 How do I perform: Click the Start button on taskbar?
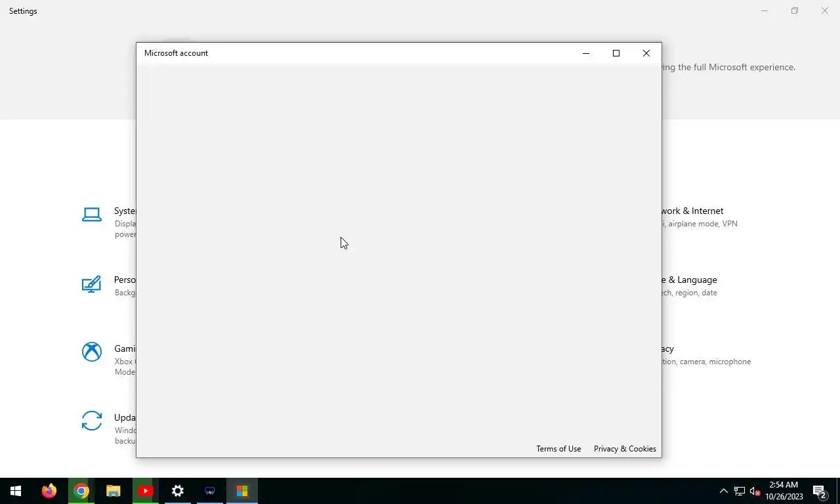tap(16, 491)
